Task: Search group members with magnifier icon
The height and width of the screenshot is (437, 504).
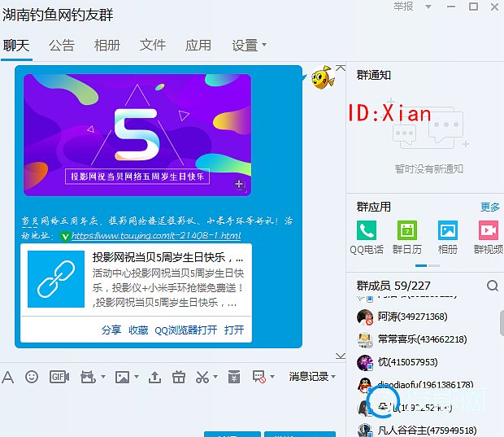Action: (x=493, y=286)
